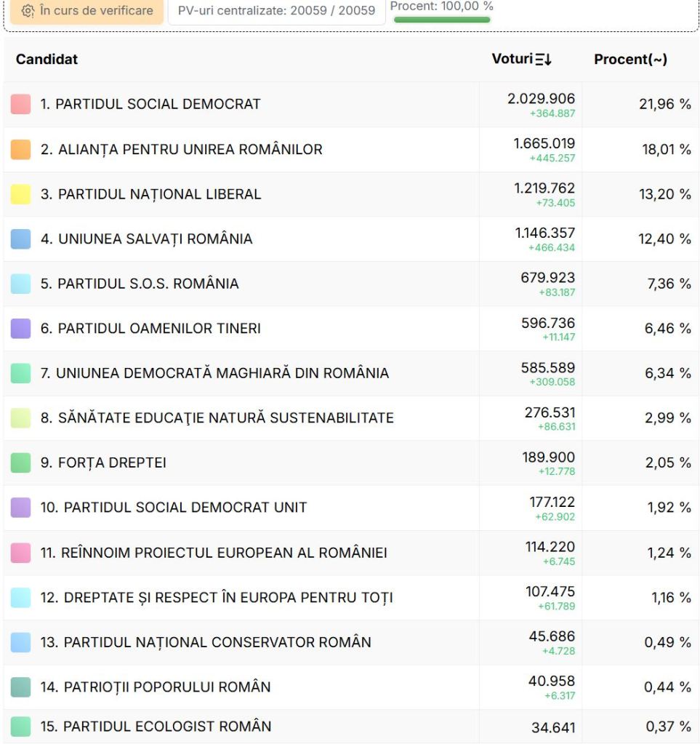Click the pink swatch of REÎNNOIM PROIECTUL EUROPEAN

pos(20,552)
